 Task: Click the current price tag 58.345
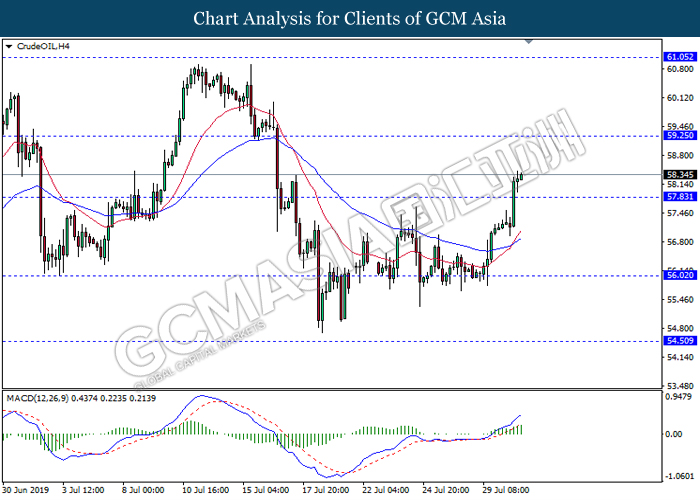(677, 175)
